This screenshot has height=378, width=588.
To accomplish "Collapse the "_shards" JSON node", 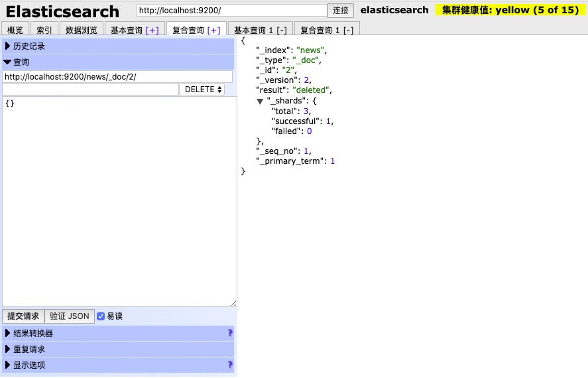I will tap(260, 101).
